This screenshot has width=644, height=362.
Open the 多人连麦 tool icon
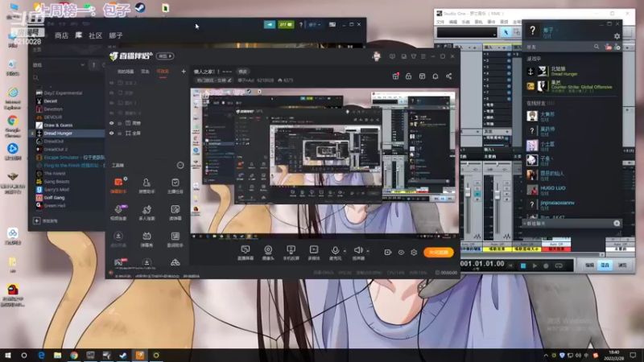(147, 212)
